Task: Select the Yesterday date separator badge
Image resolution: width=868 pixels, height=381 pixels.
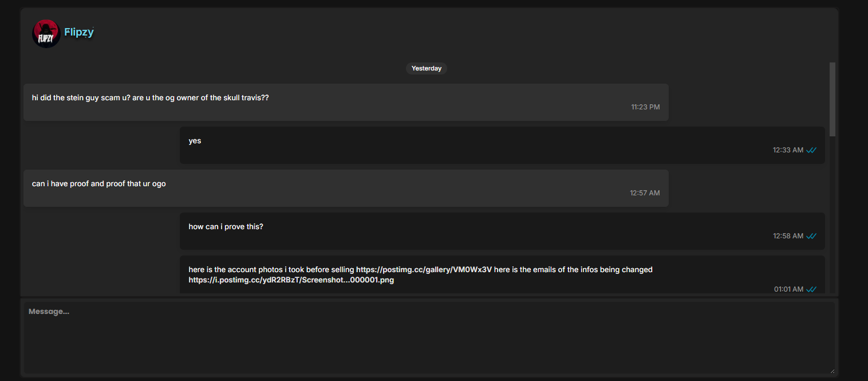Action: [x=427, y=68]
